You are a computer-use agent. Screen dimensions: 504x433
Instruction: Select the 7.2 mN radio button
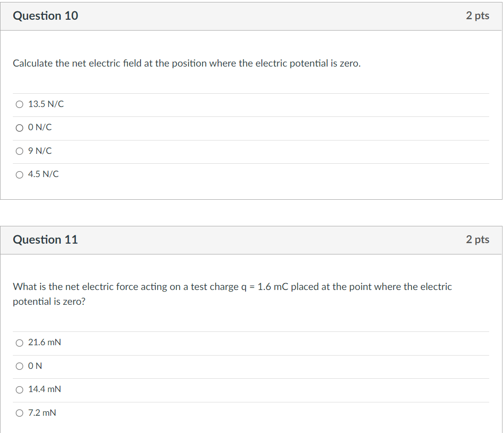[20, 413]
